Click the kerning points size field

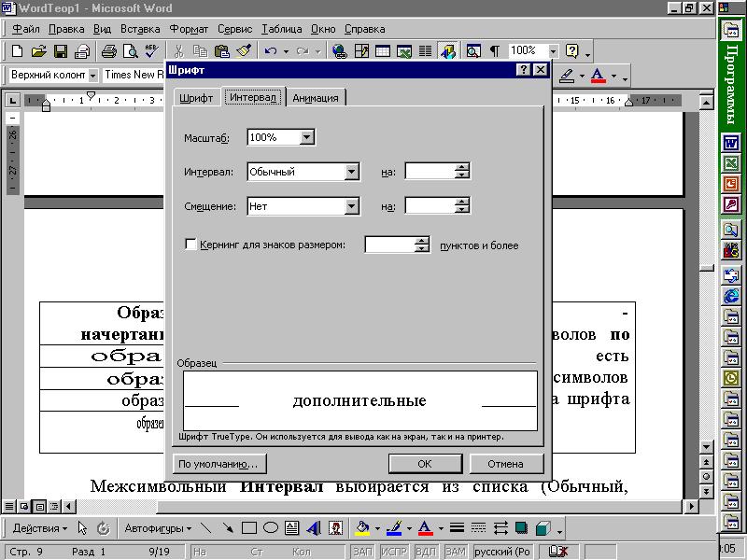pyautogui.click(x=389, y=245)
